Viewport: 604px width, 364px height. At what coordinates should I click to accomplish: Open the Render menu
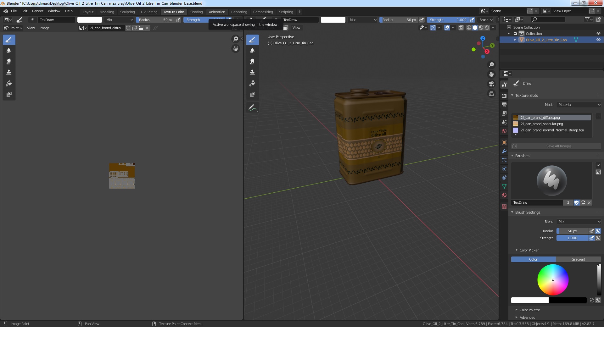(x=37, y=11)
